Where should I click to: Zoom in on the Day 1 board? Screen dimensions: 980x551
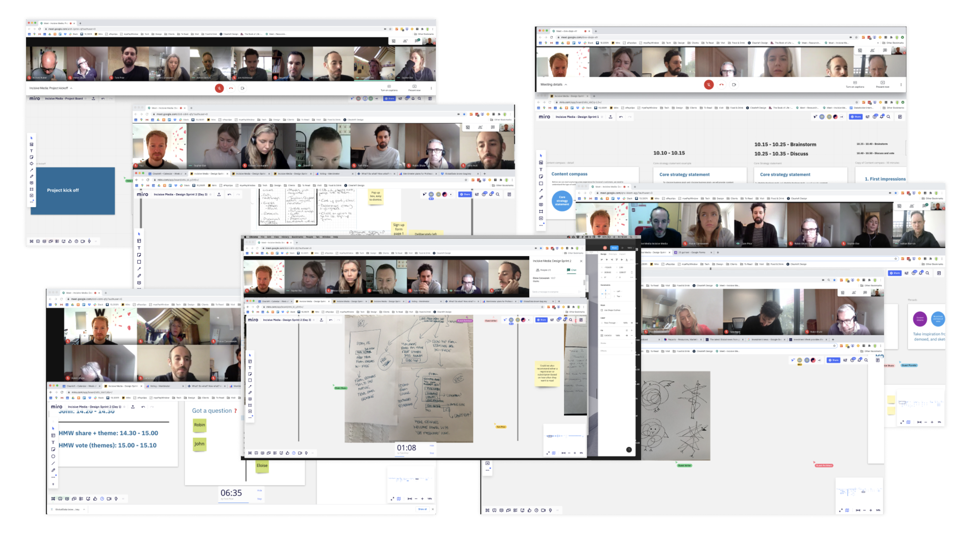pos(422,498)
